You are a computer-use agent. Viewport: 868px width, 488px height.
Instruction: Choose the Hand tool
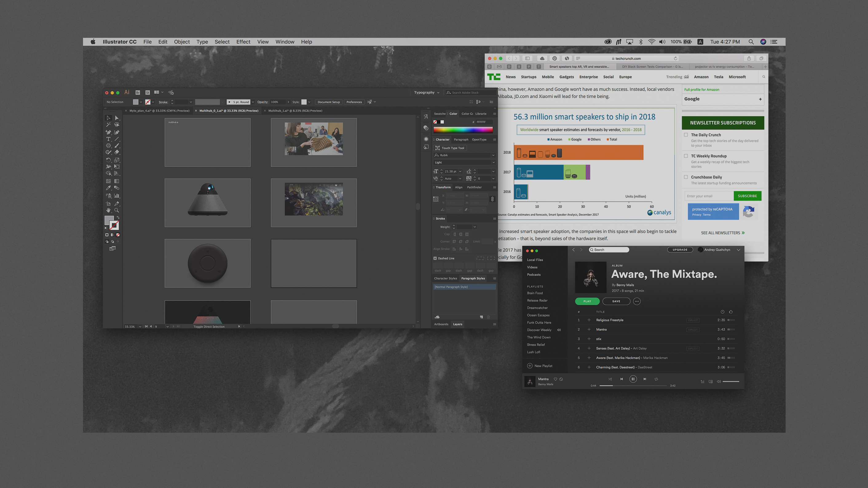(108, 210)
